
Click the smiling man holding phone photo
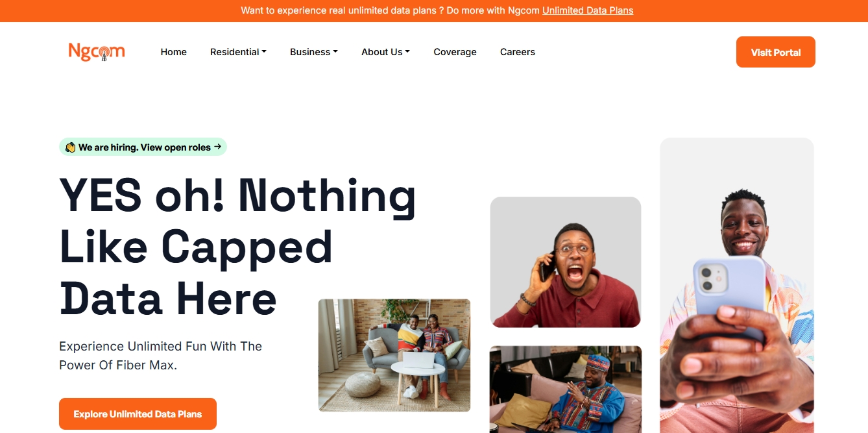(737, 286)
